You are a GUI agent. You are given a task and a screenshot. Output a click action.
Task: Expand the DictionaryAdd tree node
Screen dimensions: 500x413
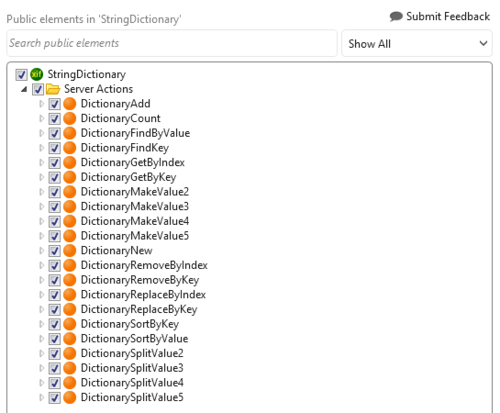(41, 104)
